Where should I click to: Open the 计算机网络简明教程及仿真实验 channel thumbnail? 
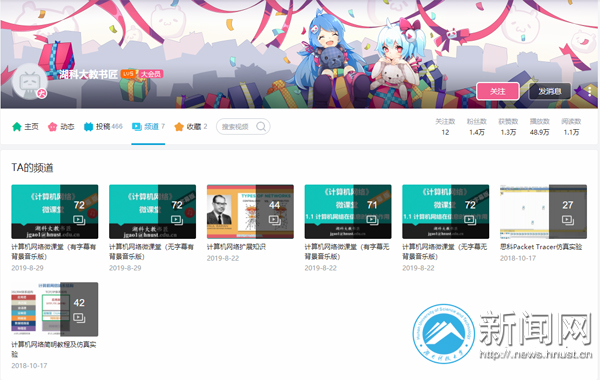click(55, 309)
